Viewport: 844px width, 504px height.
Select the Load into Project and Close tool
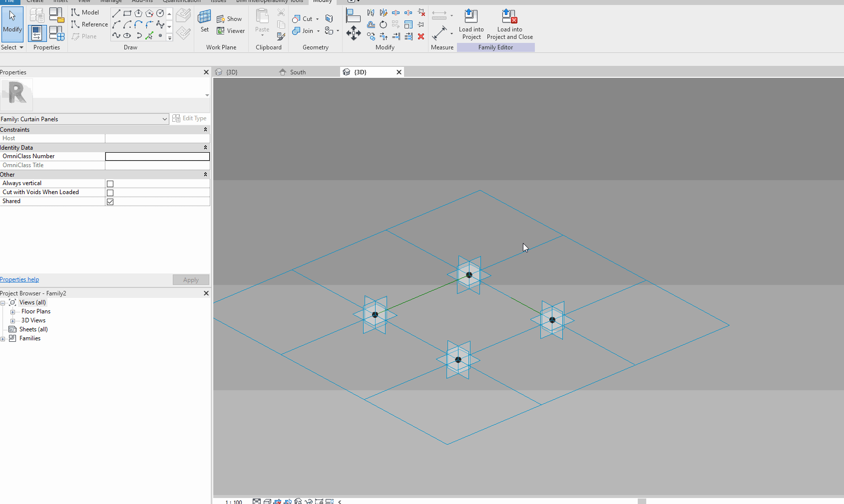(x=509, y=22)
